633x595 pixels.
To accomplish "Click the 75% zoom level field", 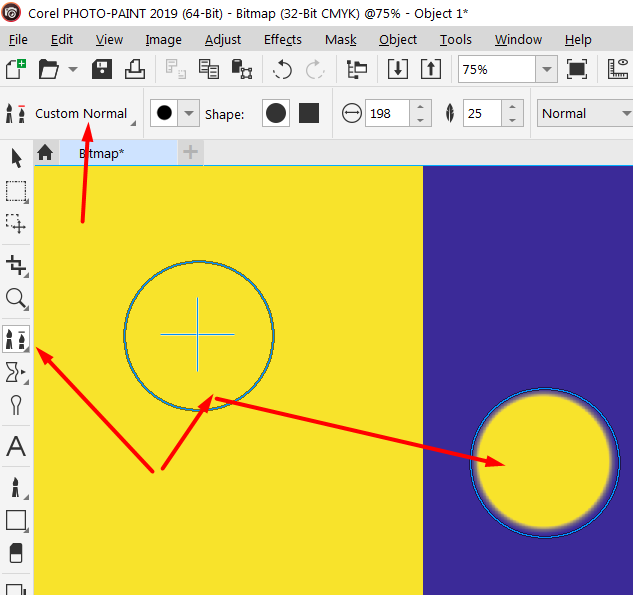I will [x=497, y=69].
